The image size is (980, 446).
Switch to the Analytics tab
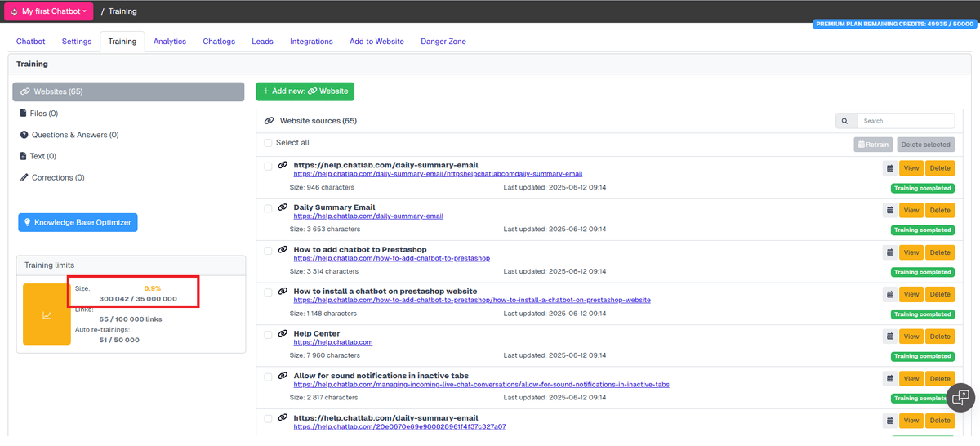coord(170,42)
